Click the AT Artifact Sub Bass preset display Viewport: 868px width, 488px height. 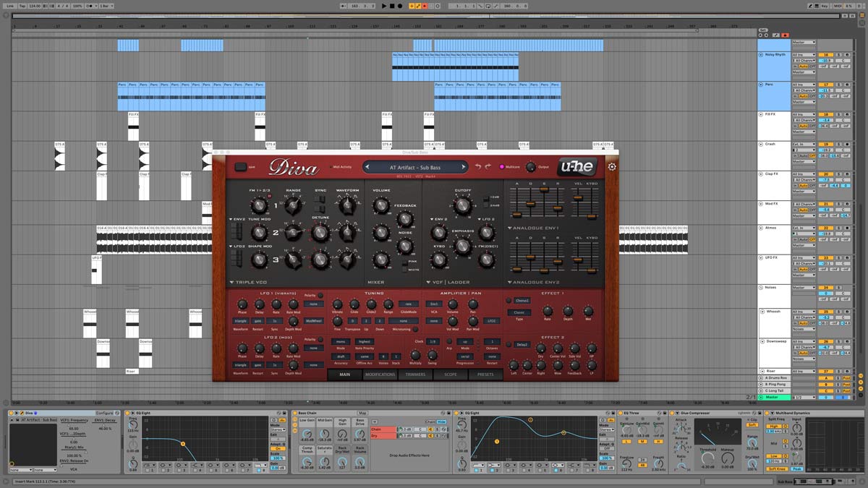click(416, 168)
